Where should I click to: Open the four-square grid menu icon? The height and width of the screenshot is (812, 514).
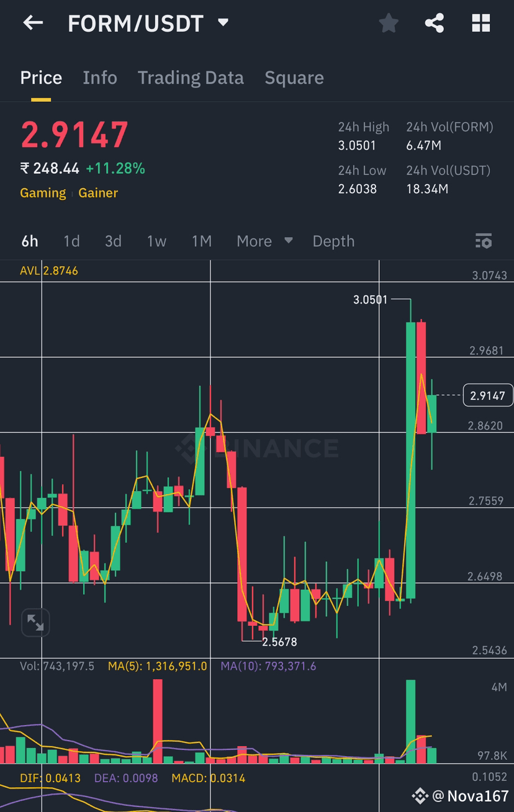point(481,24)
